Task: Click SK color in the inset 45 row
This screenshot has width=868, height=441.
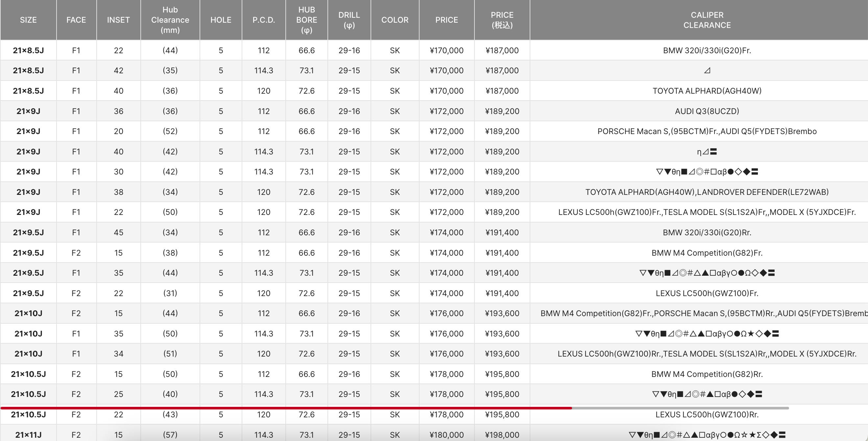Action: [x=395, y=232]
